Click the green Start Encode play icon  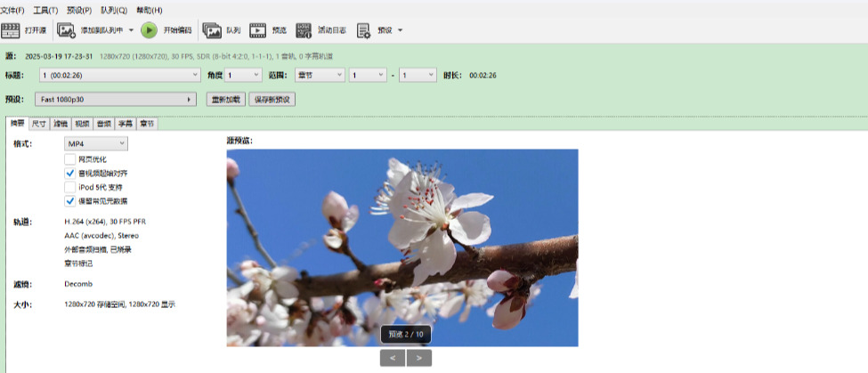(x=149, y=30)
